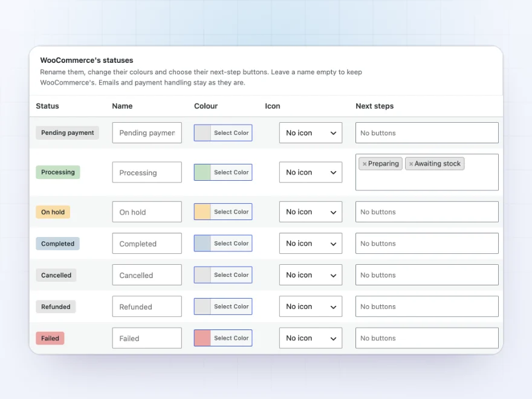532x399 pixels.
Task: Focus the On hold name field
Action: coord(147,212)
